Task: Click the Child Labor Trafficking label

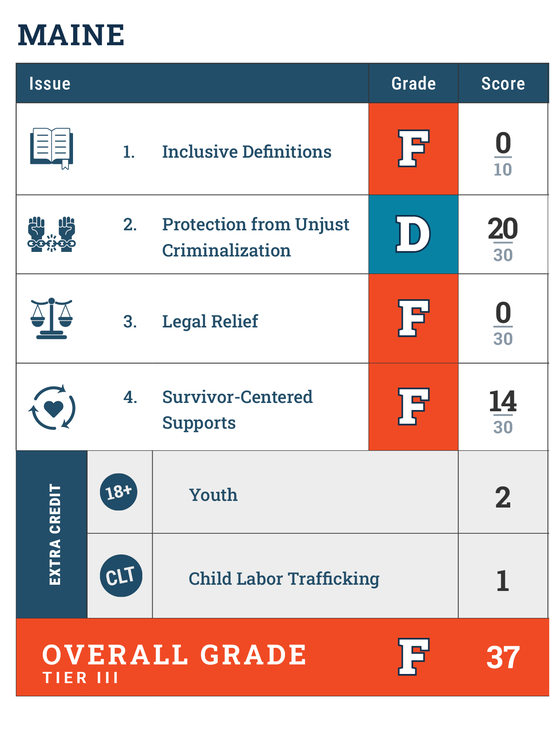Action: 284,579
